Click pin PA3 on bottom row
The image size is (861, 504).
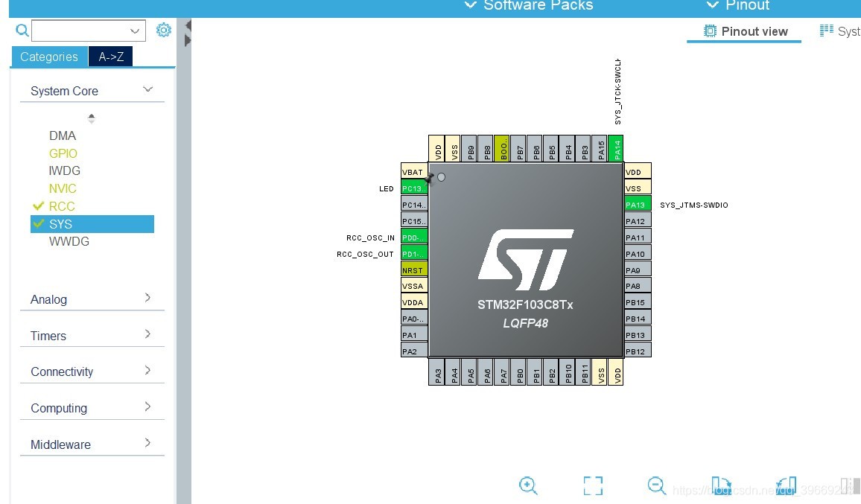(x=438, y=372)
